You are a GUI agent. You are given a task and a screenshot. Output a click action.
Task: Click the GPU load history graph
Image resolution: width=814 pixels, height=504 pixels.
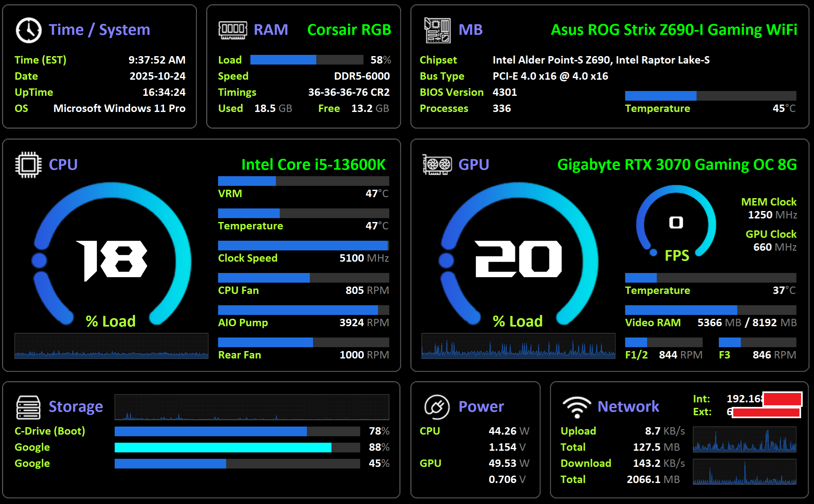pyautogui.click(x=518, y=346)
